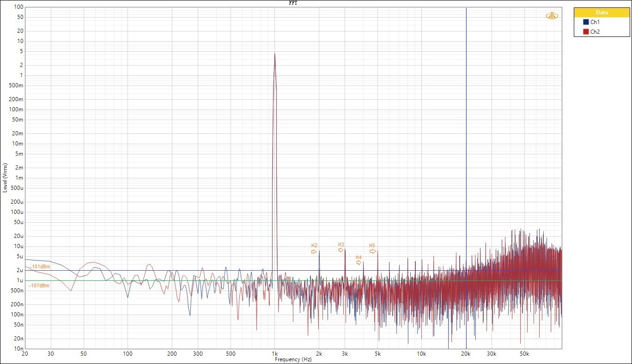Click the 100 value on the level axis
The height and width of the screenshot is (364, 632).
[x=18, y=7]
